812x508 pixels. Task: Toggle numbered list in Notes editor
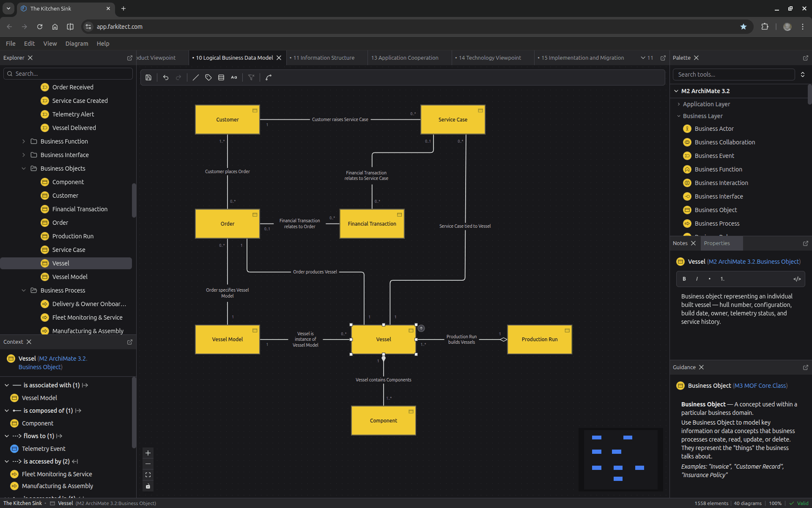pyautogui.click(x=722, y=279)
